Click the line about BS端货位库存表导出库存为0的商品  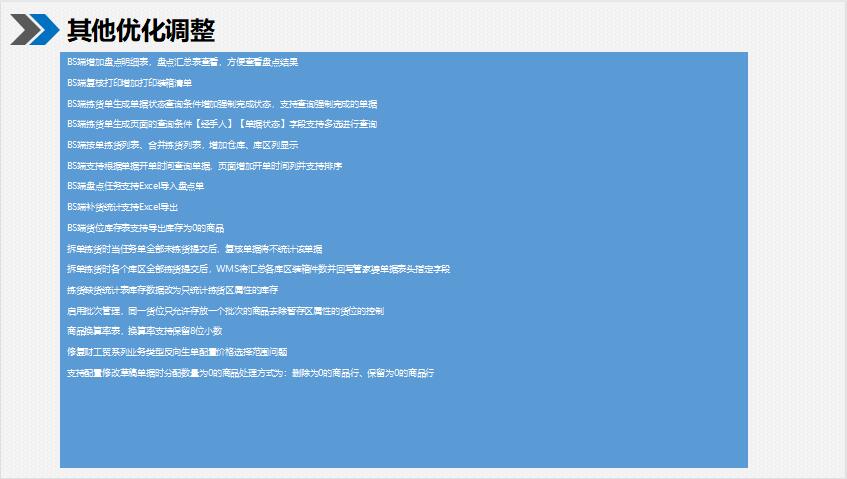(x=146, y=228)
